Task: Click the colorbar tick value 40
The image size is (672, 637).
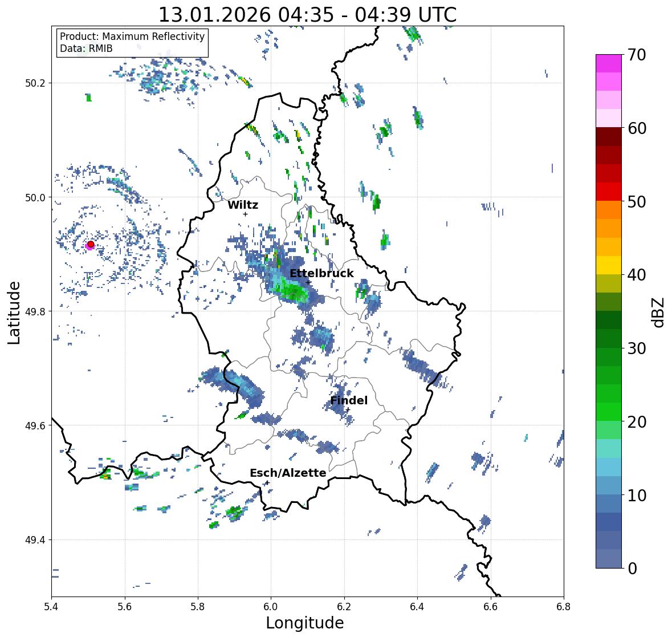Action: click(x=637, y=275)
